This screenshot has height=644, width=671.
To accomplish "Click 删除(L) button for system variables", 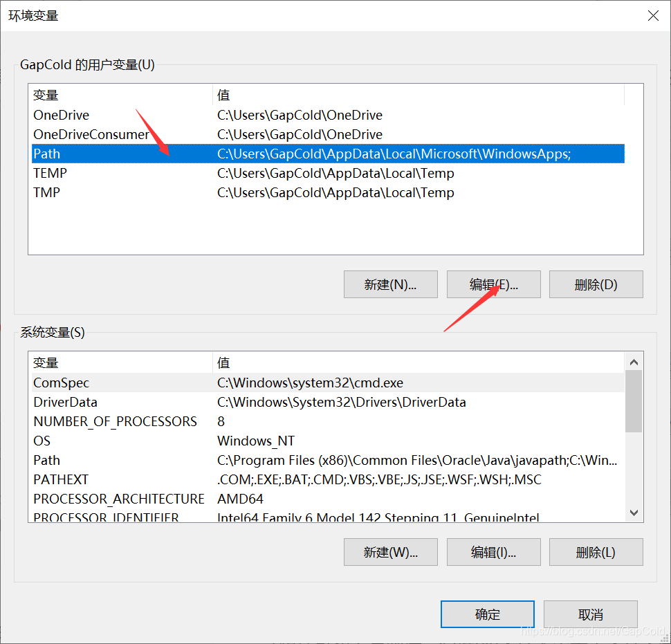I will pos(596,552).
